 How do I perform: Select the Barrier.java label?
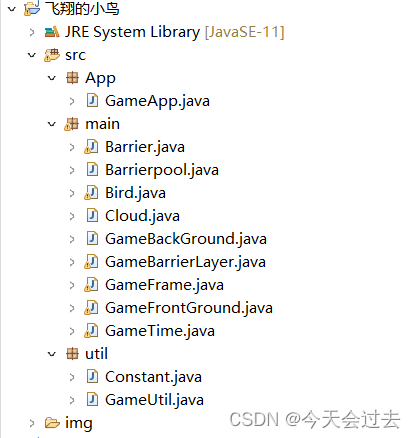tap(145, 147)
